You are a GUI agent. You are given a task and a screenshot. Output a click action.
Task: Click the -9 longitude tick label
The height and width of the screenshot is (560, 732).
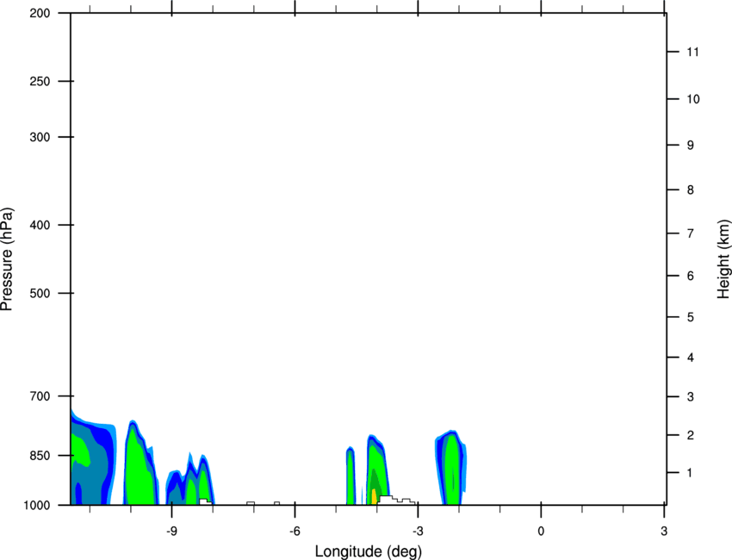click(x=171, y=532)
